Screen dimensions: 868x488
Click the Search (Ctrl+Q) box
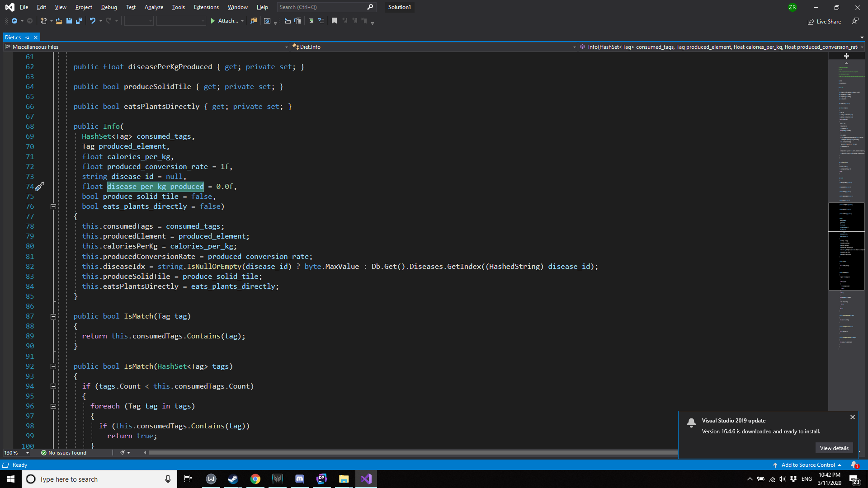322,7
